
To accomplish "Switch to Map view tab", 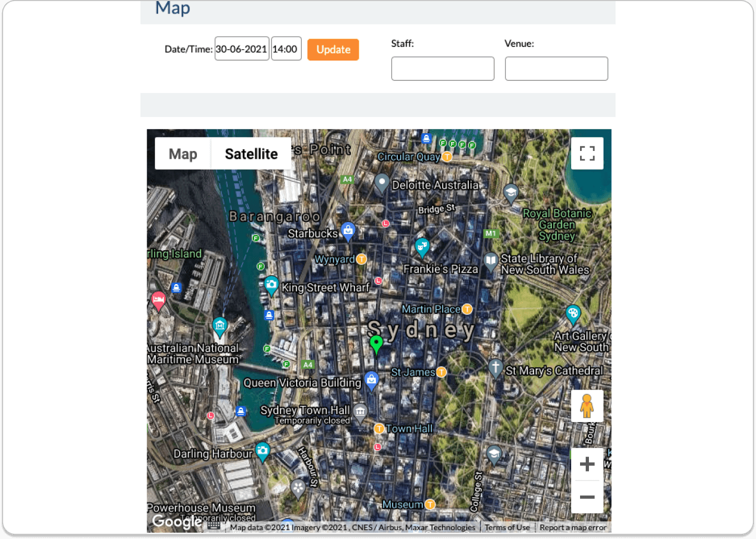I will [183, 154].
